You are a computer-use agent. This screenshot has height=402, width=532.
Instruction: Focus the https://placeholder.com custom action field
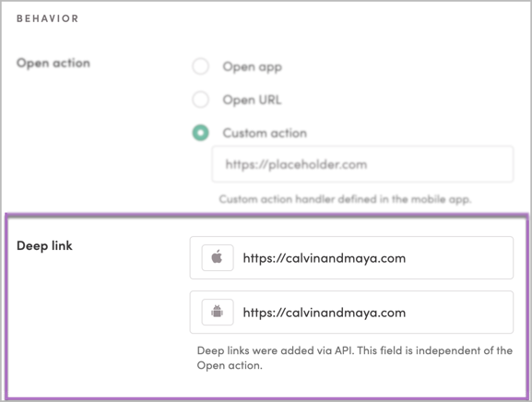[362, 164]
